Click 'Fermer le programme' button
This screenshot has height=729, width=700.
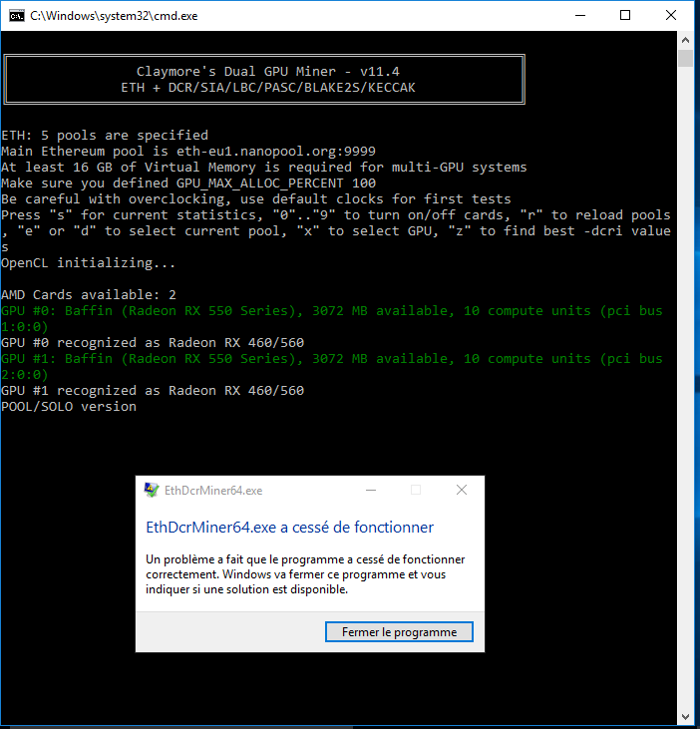[399, 632]
